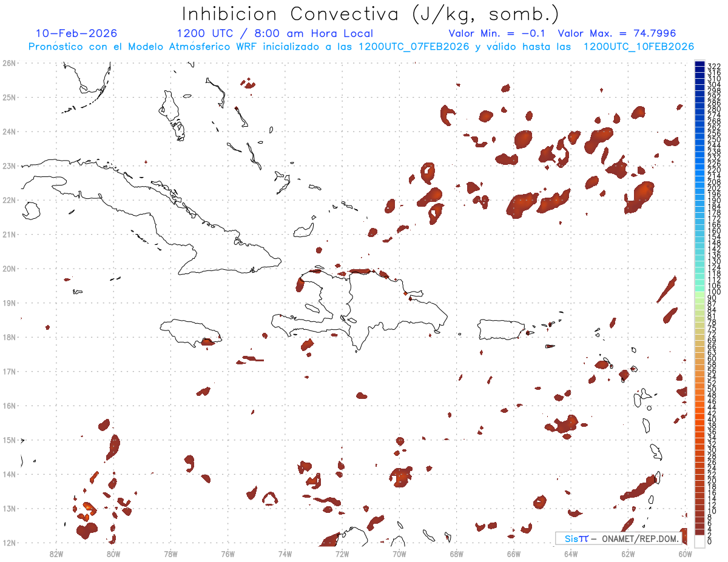
Task: Click the '280' color scale value
Action: coord(714,109)
